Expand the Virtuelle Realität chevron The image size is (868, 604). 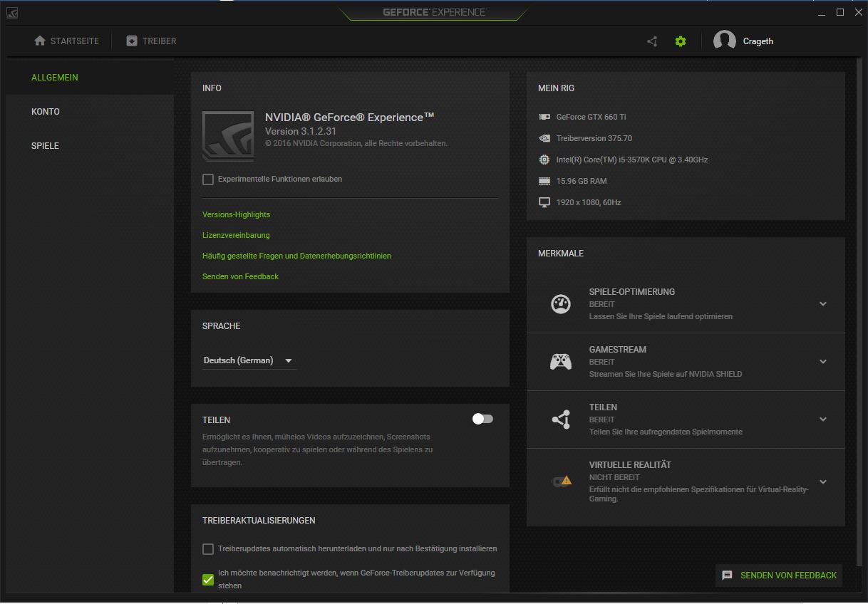coord(823,481)
